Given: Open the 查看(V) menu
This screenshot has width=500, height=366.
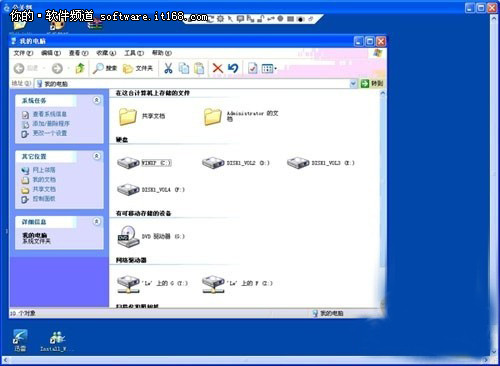Looking at the screenshot, I should pyautogui.click(x=78, y=53).
